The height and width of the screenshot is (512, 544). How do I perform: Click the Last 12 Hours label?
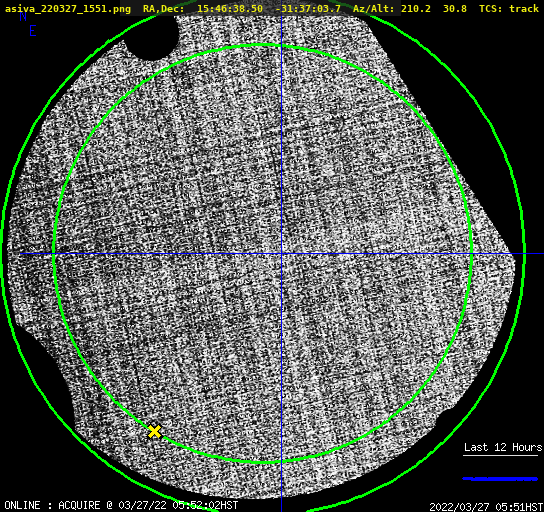coord(503,447)
